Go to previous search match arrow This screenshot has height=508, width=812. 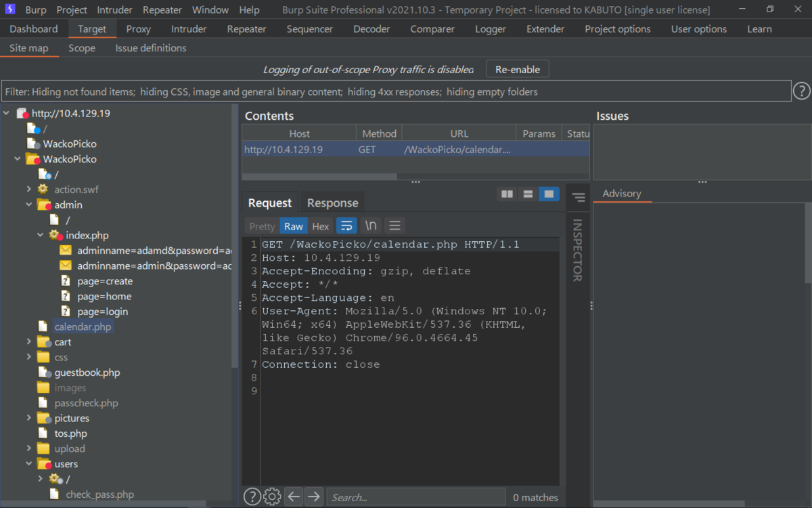point(294,496)
